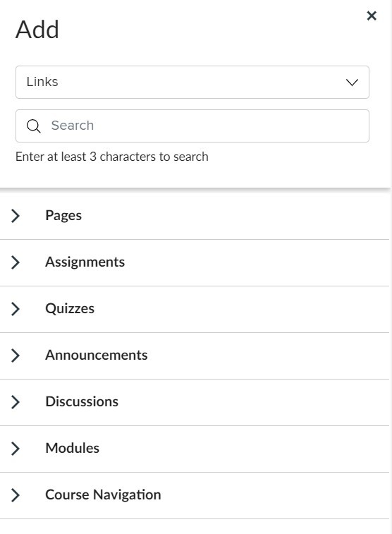Open the Discussions section label
The height and width of the screenshot is (534, 392).
[82, 401]
